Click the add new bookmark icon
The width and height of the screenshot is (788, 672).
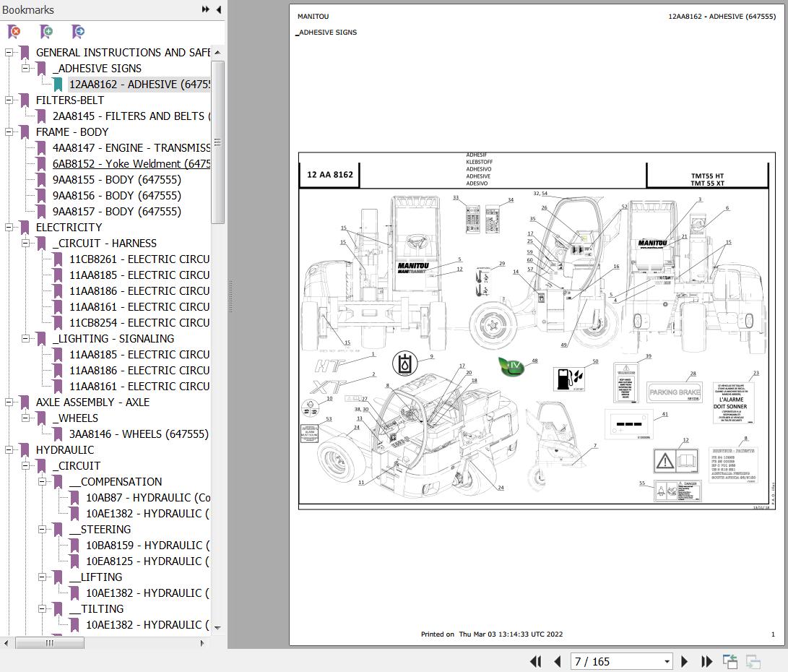[46, 32]
